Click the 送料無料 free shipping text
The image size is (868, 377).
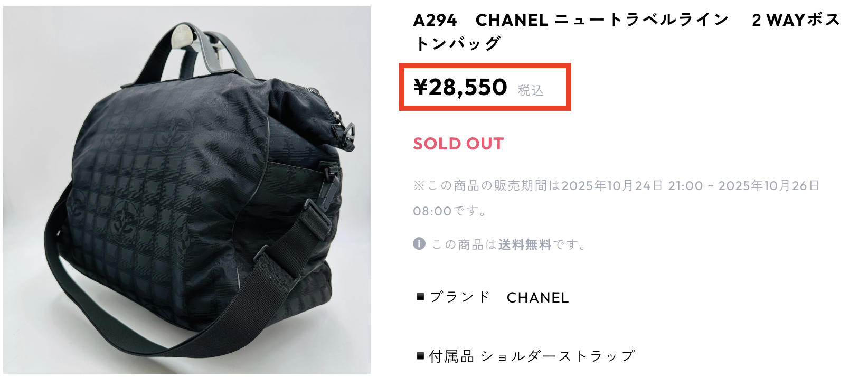(525, 245)
